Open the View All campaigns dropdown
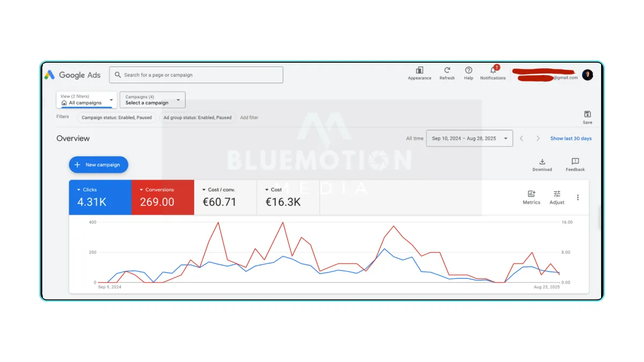 click(86, 100)
